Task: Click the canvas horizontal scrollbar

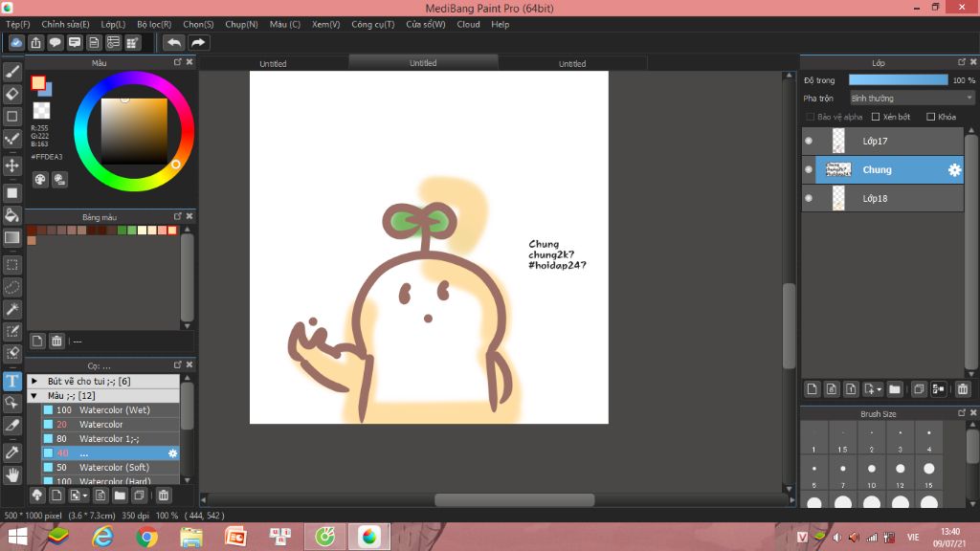Action: pyautogui.click(x=514, y=499)
